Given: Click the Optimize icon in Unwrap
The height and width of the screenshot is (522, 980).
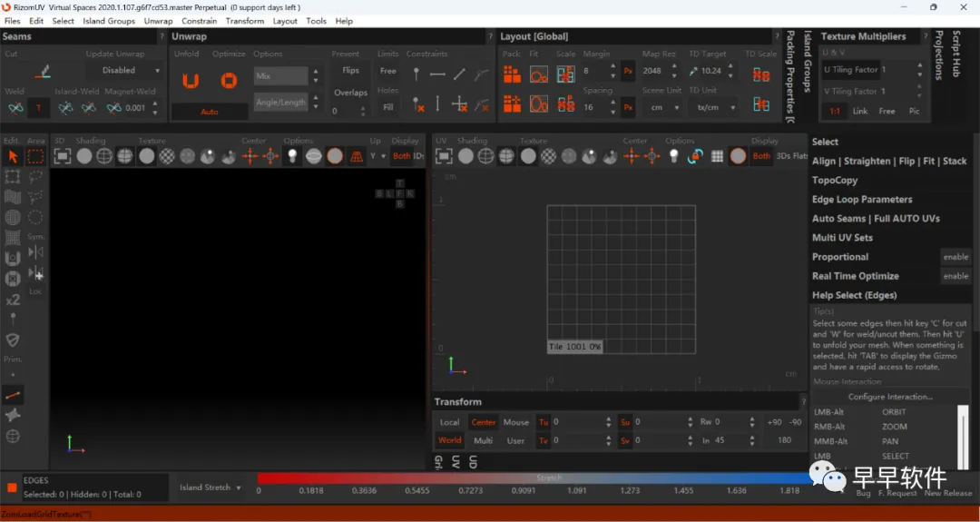Looking at the screenshot, I should tap(229, 81).
